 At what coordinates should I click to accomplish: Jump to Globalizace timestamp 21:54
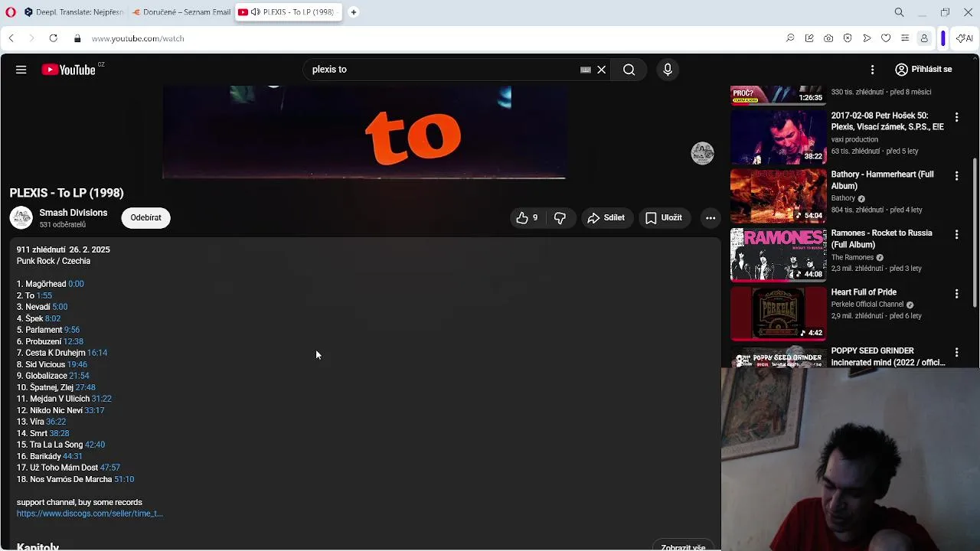click(x=79, y=376)
